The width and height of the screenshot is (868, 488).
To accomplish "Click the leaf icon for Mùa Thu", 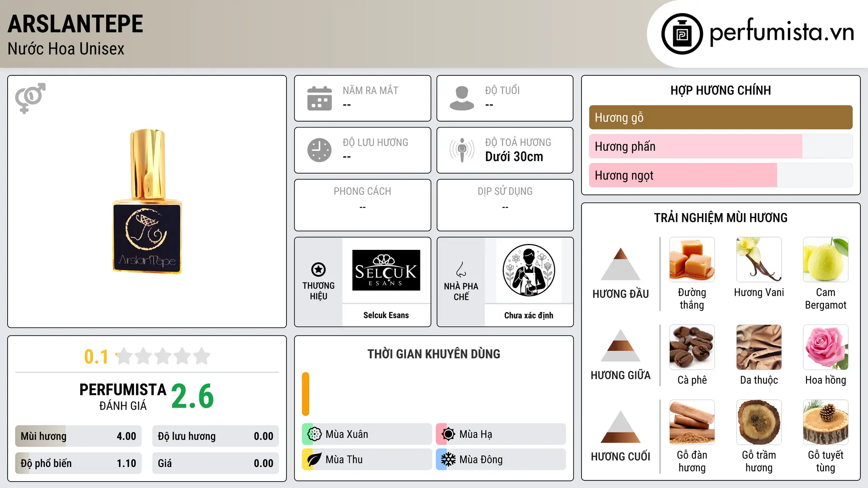I will pyautogui.click(x=314, y=460).
